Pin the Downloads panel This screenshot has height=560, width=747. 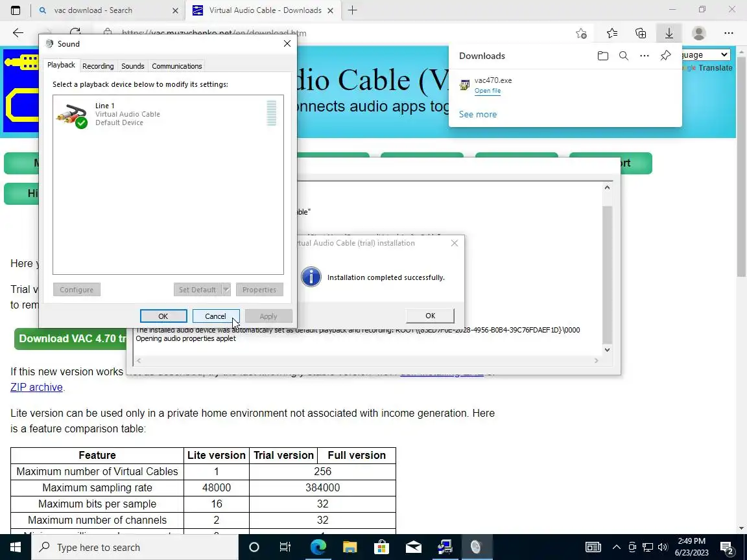pos(665,56)
